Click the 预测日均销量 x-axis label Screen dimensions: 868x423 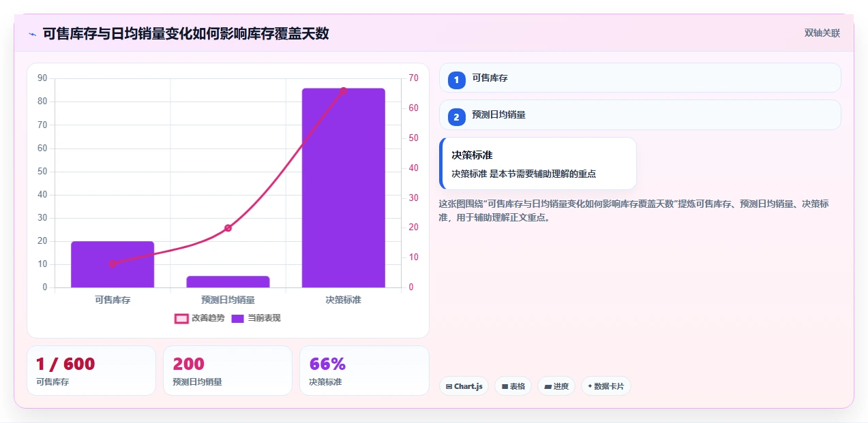(x=228, y=300)
